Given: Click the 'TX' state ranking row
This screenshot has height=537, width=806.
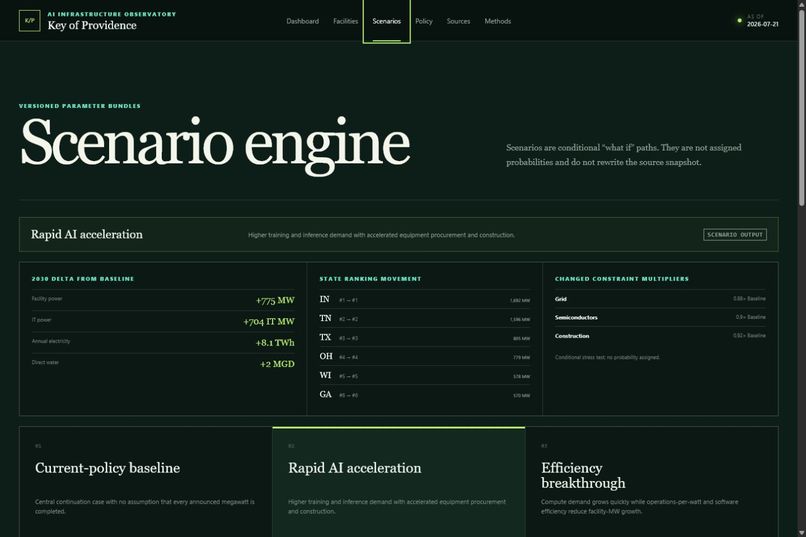Looking at the screenshot, I should tap(425, 338).
